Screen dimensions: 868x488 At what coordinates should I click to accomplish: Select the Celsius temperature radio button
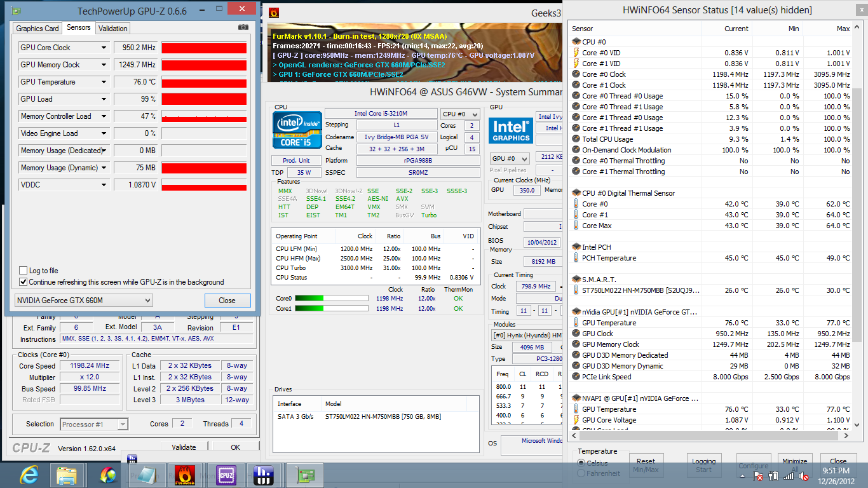pyautogui.click(x=581, y=463)
